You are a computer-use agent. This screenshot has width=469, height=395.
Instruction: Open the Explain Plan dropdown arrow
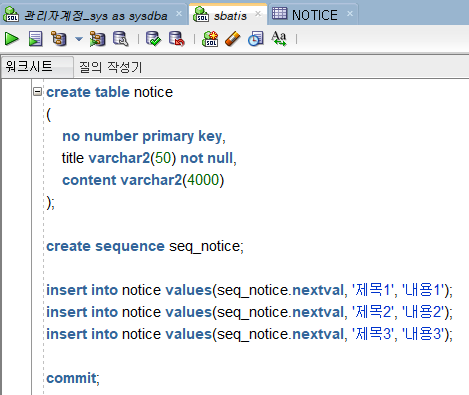[79, 39]
